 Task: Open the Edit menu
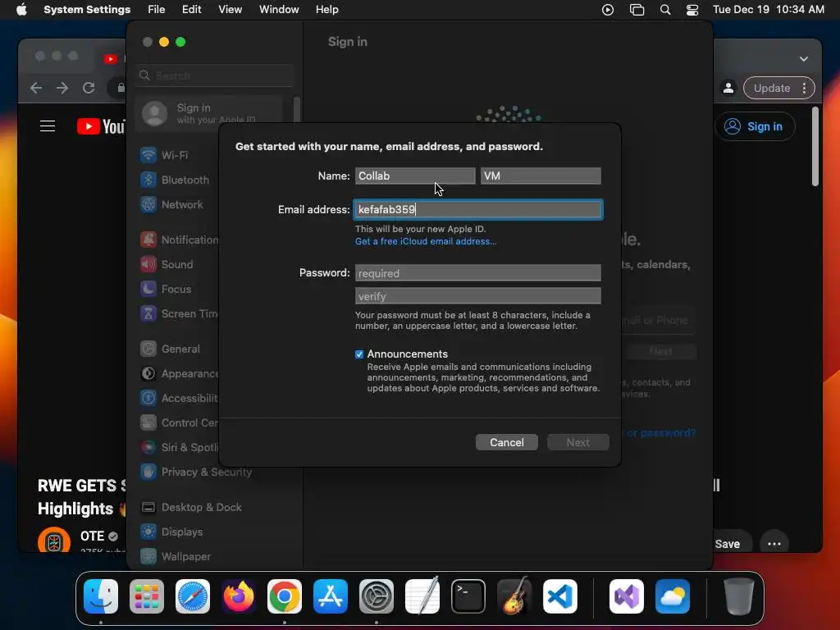191,10
